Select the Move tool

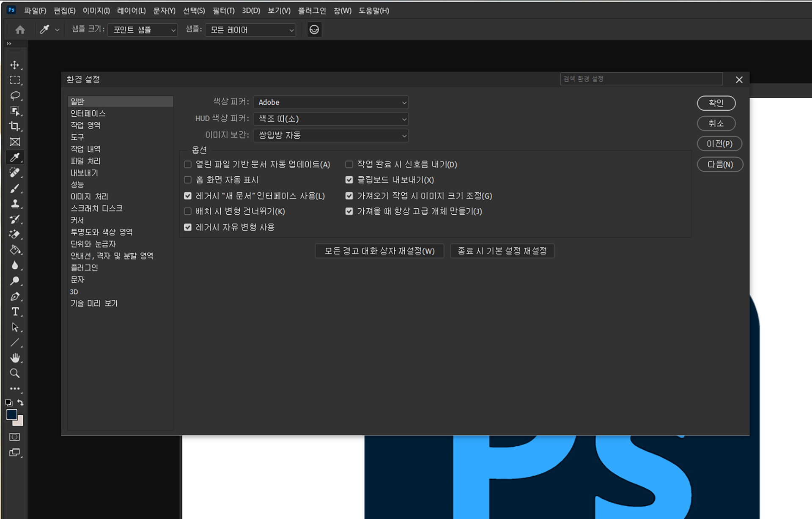tap(15, 65)
